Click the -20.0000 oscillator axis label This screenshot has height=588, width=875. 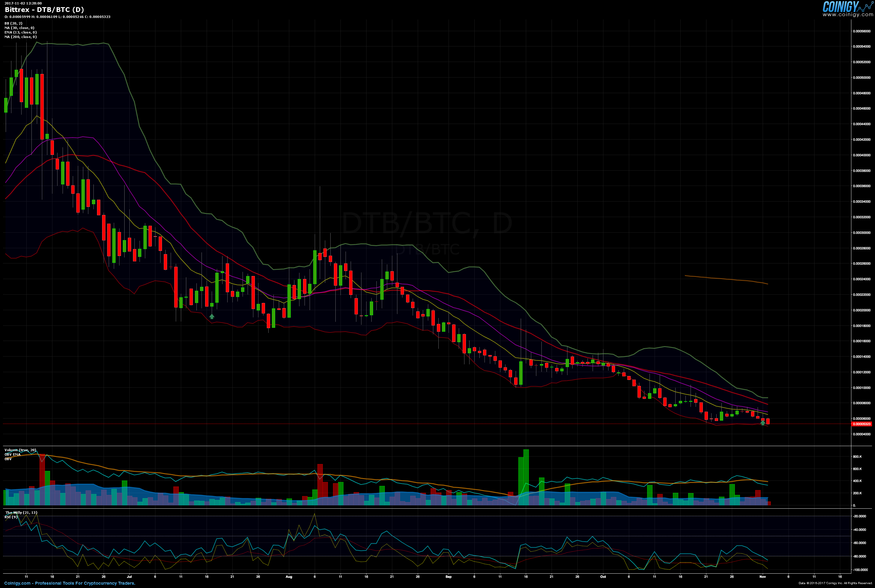859,516
